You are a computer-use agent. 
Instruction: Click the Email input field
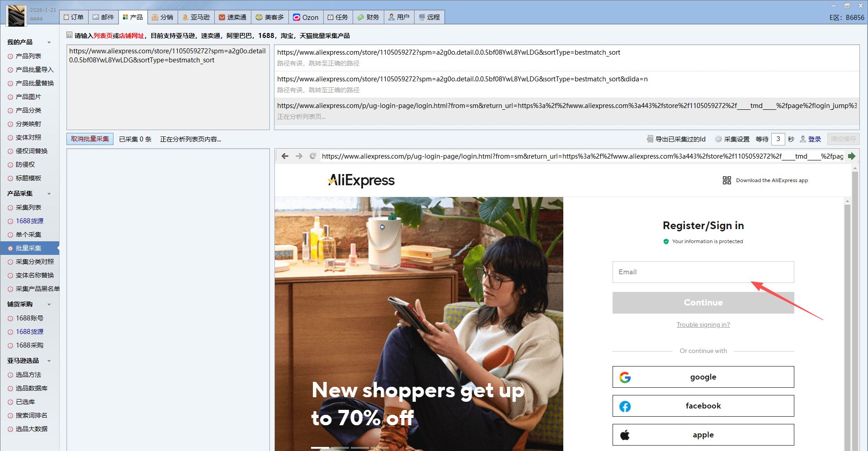point(703,272)
